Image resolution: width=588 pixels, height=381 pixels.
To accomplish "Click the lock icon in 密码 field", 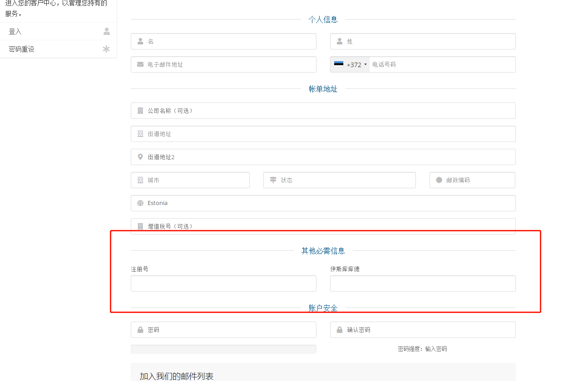I will click(140, 330).
